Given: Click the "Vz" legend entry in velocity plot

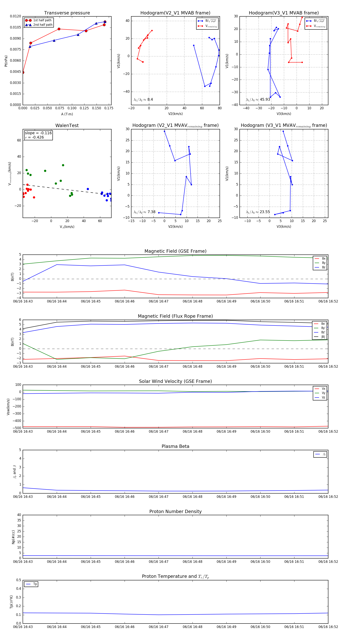Looking at the screenshot, I should (320, 398).
